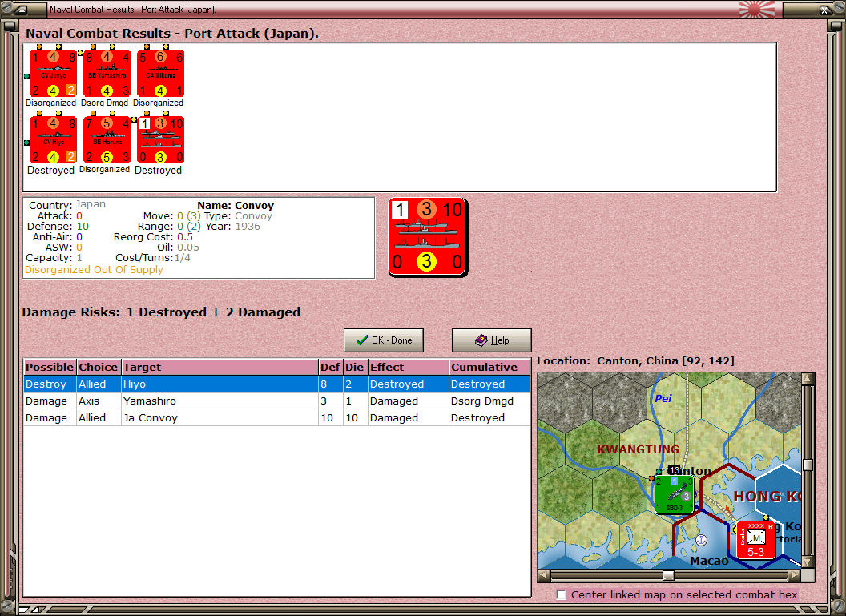Select the Ja Convoy Damage row
This screenshot has height=616, width=846.
coord(276,417)
